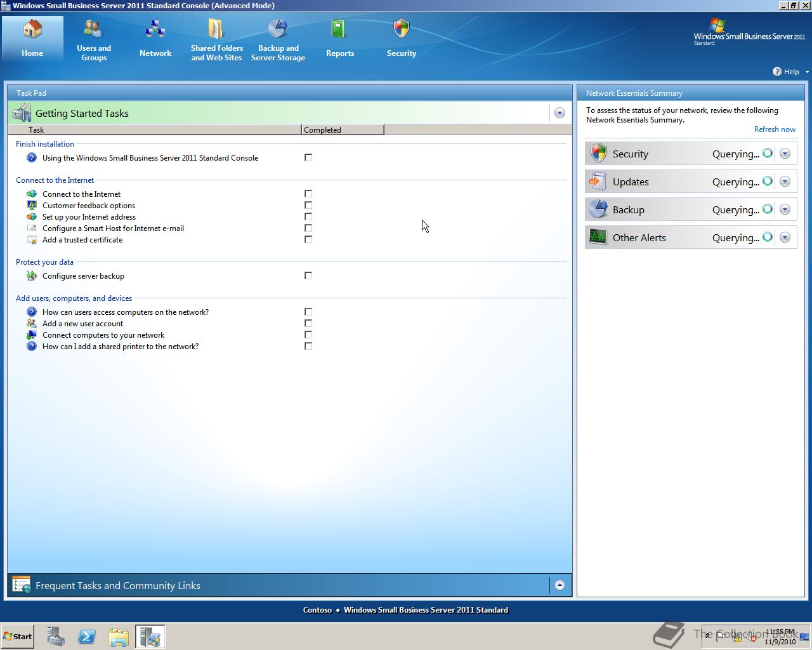Open the Security tab
Viewport: 812px width, 650px height.
tap(402, 39)
